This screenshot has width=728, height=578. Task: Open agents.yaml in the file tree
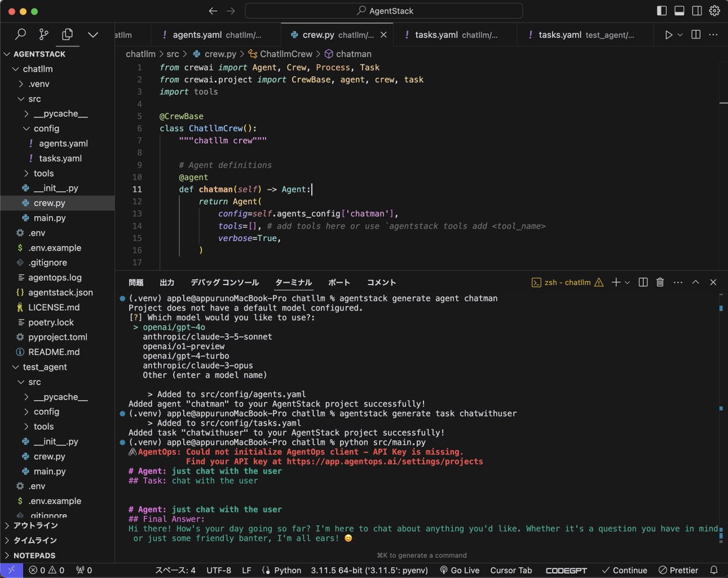(63, 144)
